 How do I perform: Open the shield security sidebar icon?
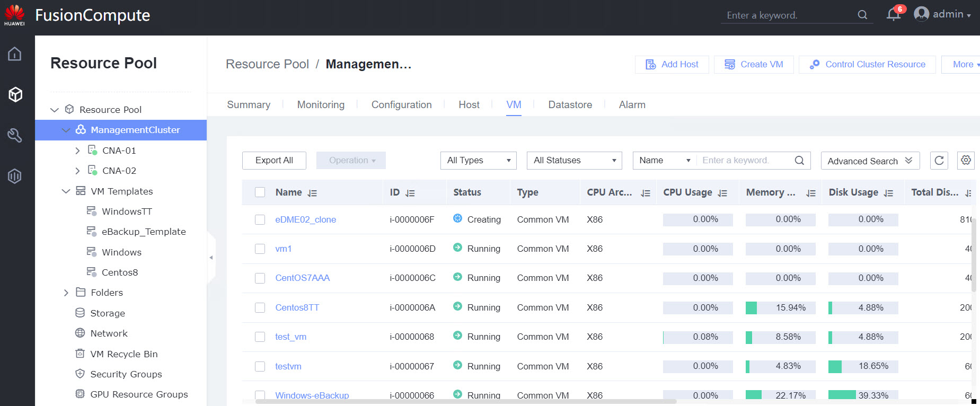coord(15,176)
